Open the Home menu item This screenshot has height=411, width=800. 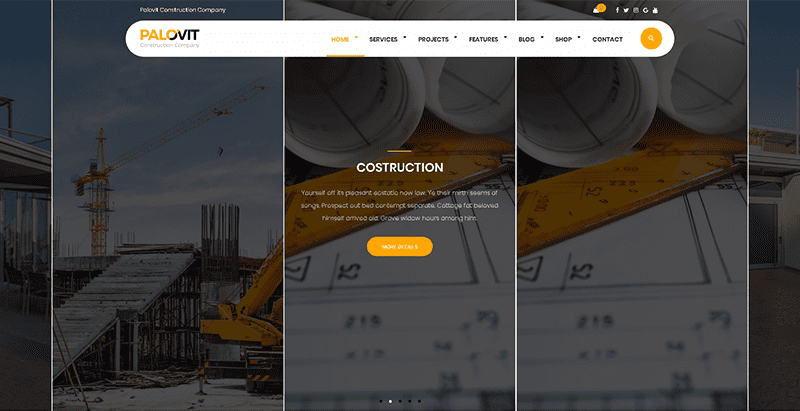click(340, 39)
